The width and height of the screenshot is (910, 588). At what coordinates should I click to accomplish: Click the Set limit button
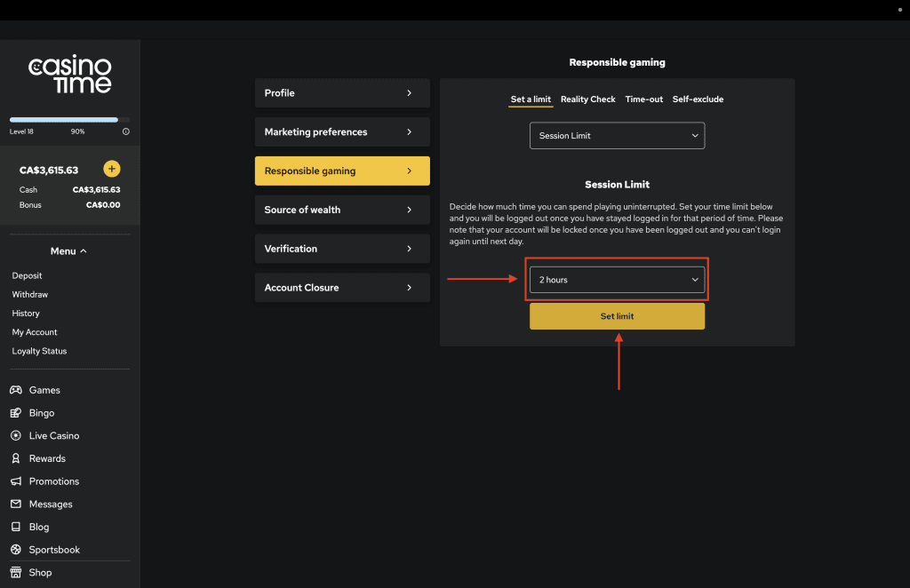click(x=617, y=316)
